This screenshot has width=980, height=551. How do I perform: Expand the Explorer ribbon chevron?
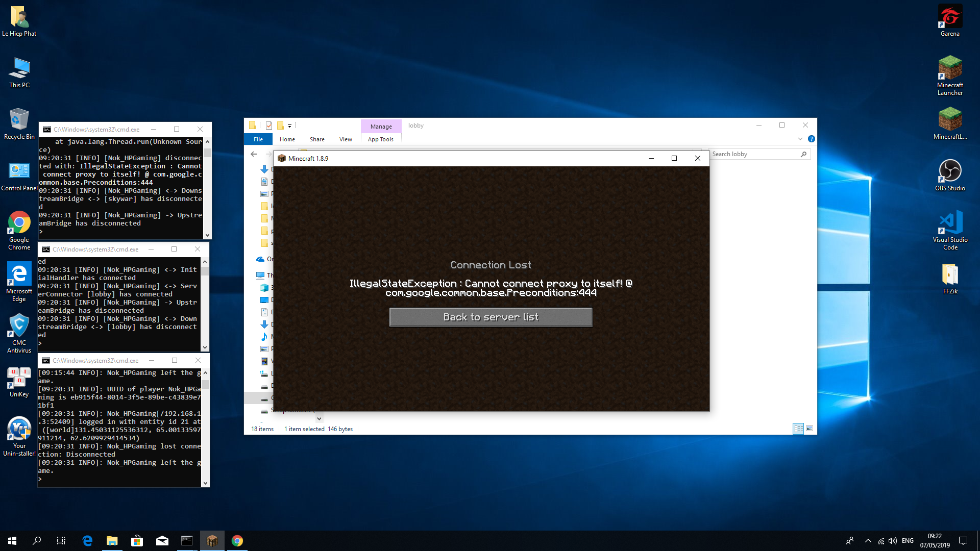pos(800,139)
